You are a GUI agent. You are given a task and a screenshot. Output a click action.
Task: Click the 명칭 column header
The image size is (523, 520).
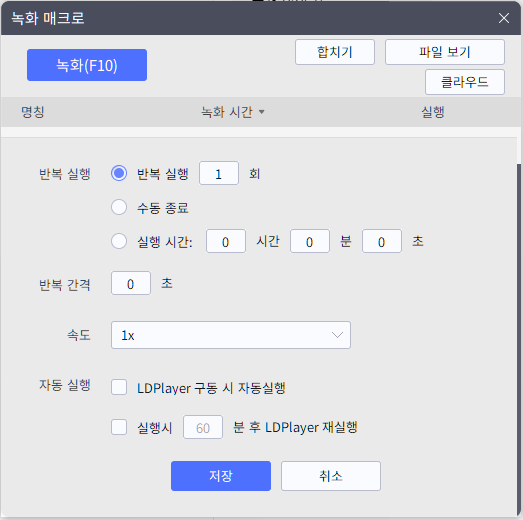(x=33, y=112)
